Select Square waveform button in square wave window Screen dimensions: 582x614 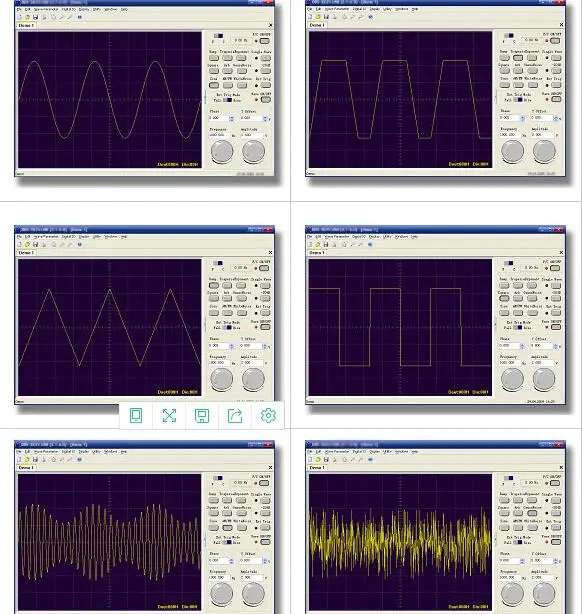pos(504,298)
